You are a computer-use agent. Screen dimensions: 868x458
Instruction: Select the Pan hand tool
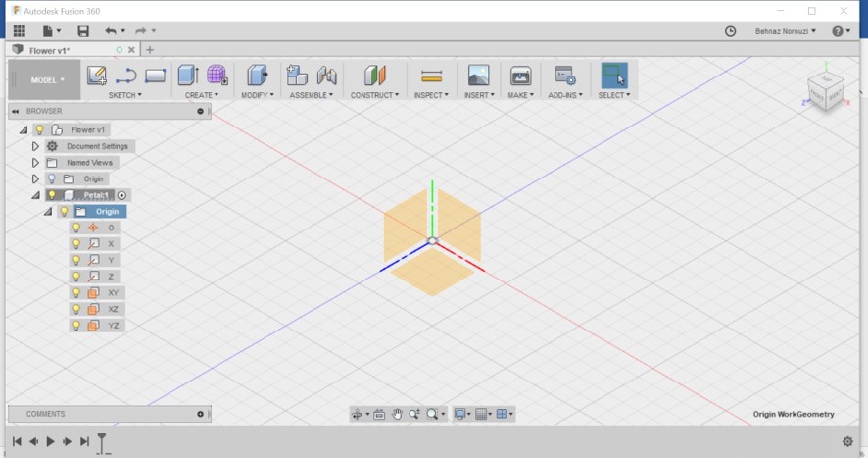coord(397,414)
